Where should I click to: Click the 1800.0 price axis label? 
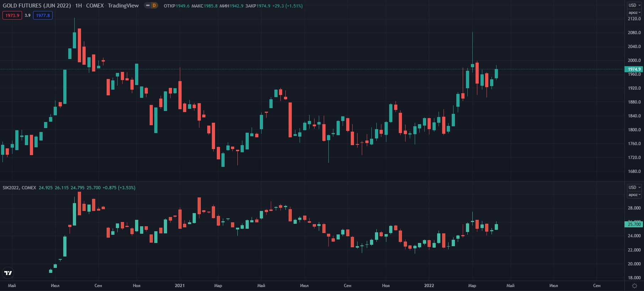point(634,130)
